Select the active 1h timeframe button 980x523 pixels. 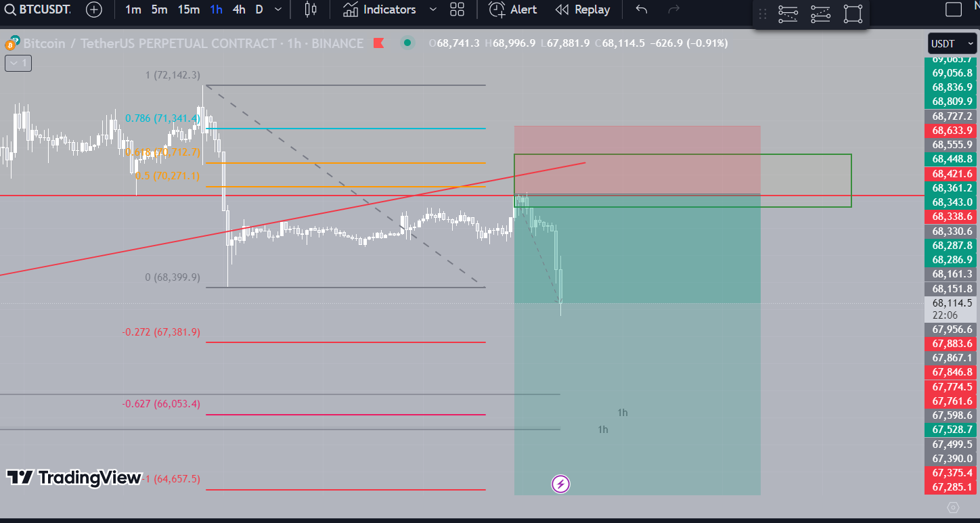[216, 9]
